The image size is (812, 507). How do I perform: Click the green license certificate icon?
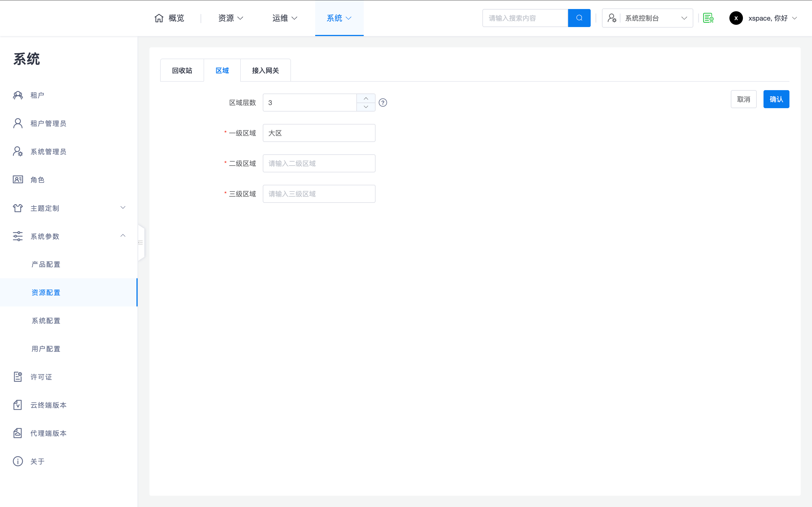(708, 18)
